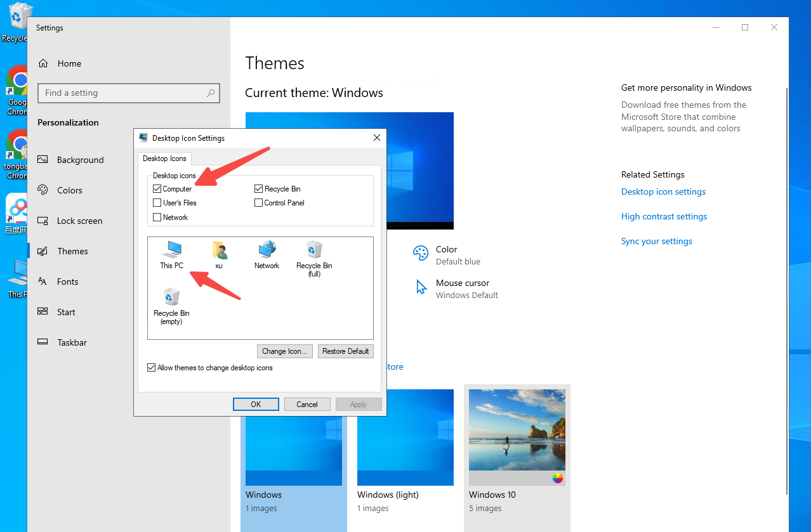Viewport: 811px width, 532px height.
Task: Click the Themes brush icon in sidebar
Action: click(x=43, y=251)
